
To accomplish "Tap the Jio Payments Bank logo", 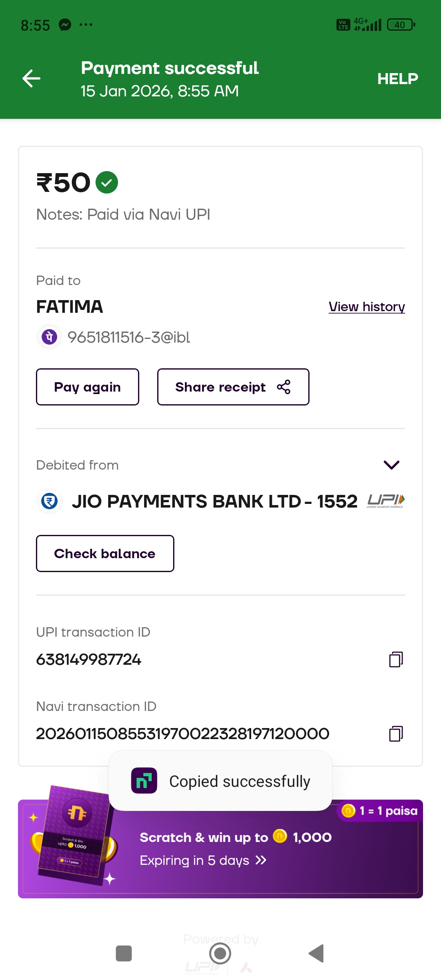I will tap(49, 501).
